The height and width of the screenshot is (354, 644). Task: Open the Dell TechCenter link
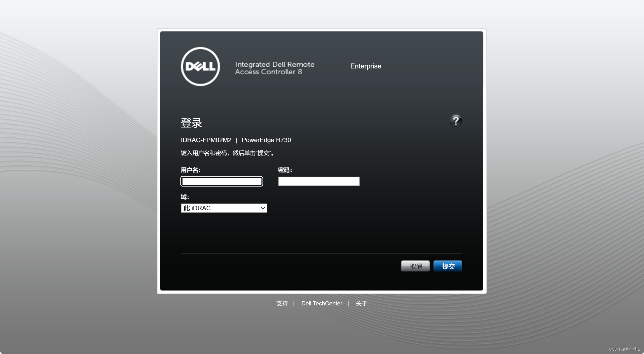point(322,303)
